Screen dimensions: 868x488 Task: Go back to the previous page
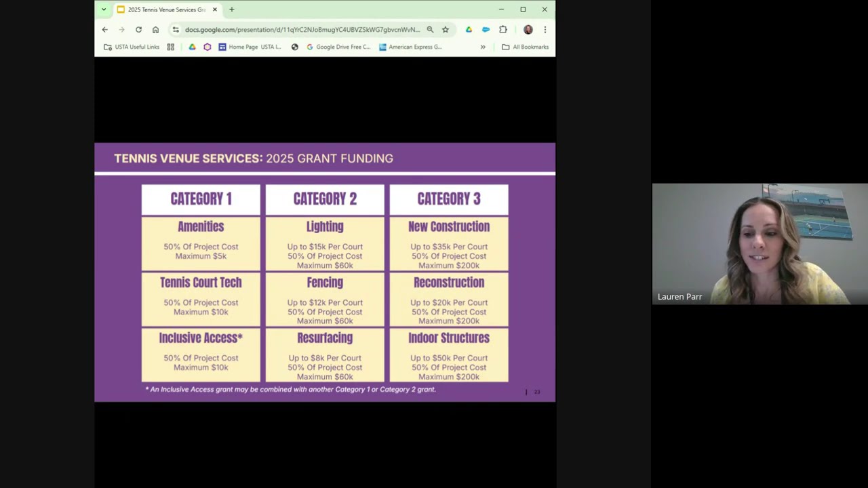pos(104,30)
